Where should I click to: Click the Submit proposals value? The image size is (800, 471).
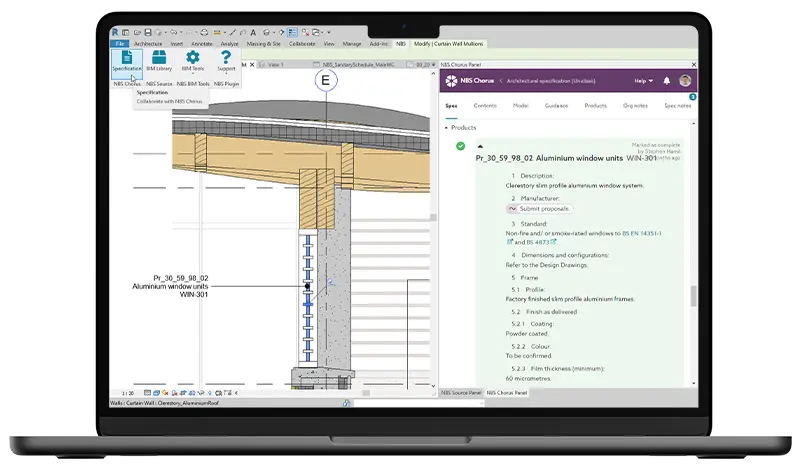coord(544,208)
